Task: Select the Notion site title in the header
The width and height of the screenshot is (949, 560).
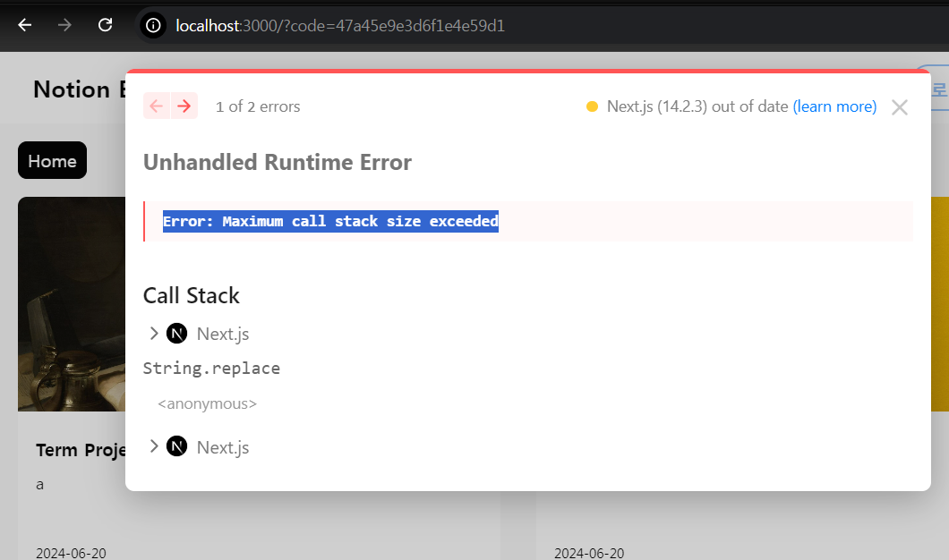Action: click(x=79, y=89)
